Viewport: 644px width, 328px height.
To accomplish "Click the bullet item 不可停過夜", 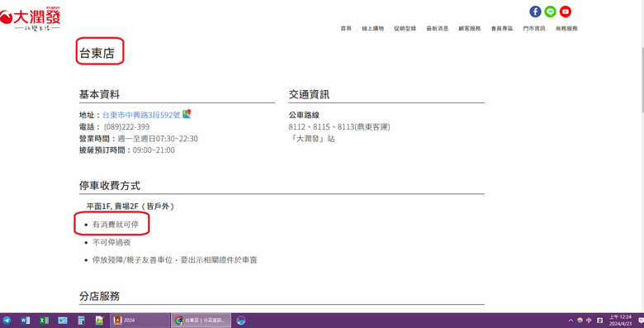I will (x=111, y=242).
